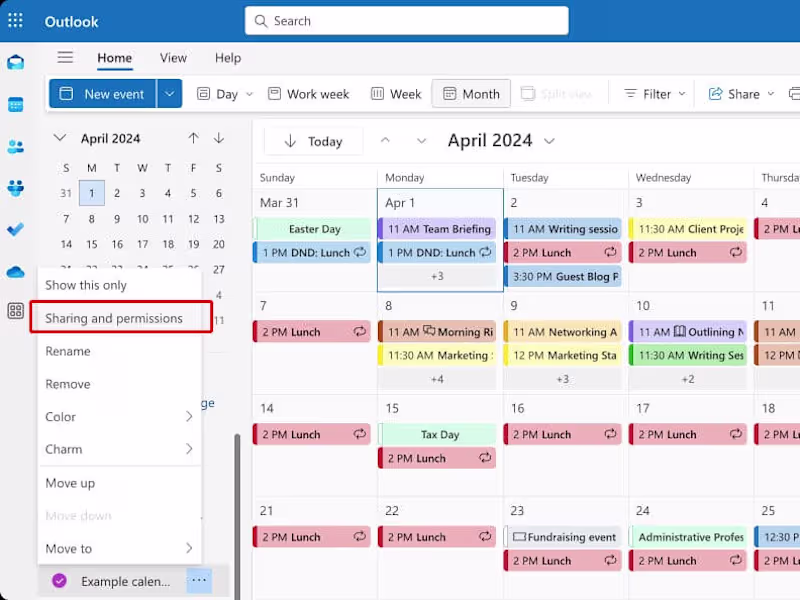Open Administrative Professionals event
Viewport: 800px width, 600px height.
click(688, 537)
